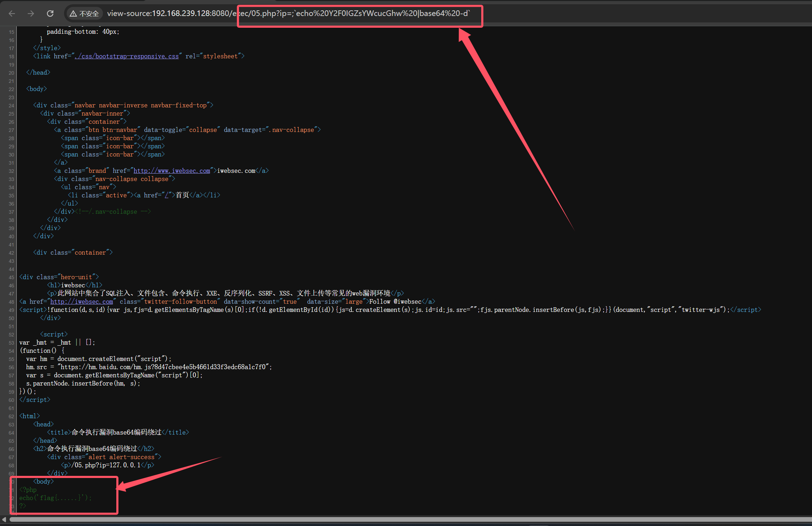Click the 命令执行漏洞base64编码绕过 title text
Image resolution: width=812 pixels, height=526 pixels.
click(x=116, y=432)
